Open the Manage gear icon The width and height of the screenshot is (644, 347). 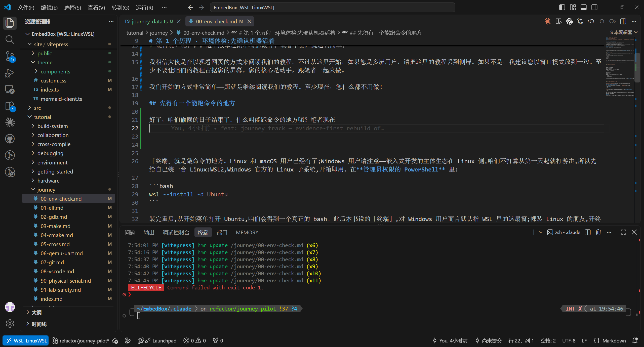[x=10, y=323]
